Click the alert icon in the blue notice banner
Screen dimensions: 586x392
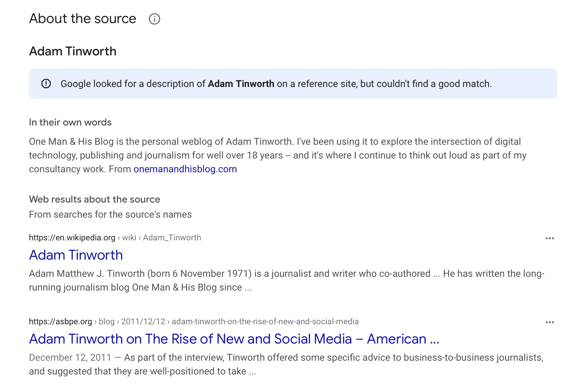click(x=46, y=84)
